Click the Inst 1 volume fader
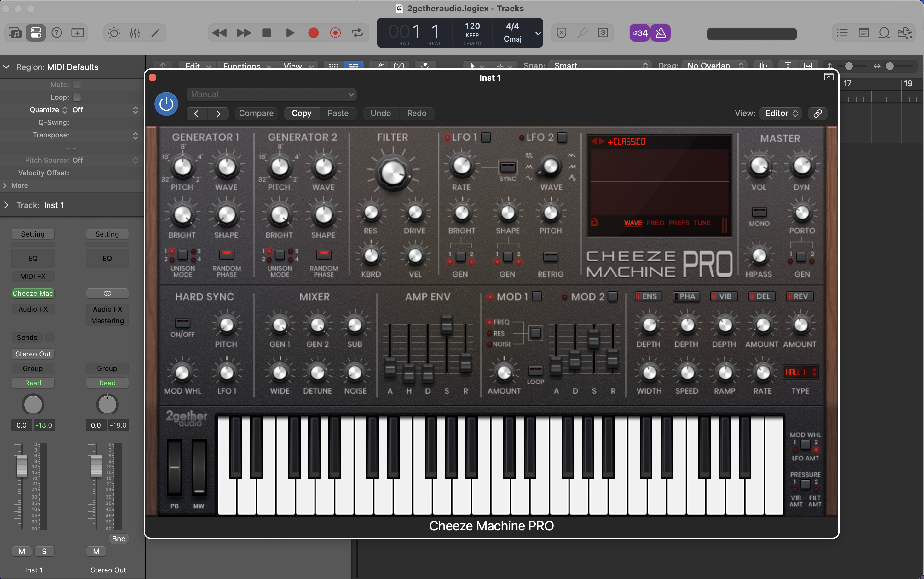 tap(22, 466)
